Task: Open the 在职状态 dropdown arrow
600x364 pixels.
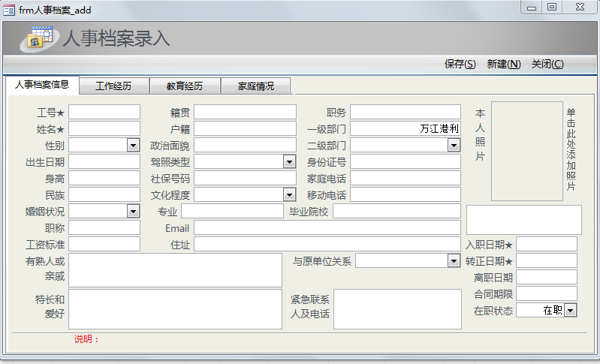Action: click(x=570, y=311)
